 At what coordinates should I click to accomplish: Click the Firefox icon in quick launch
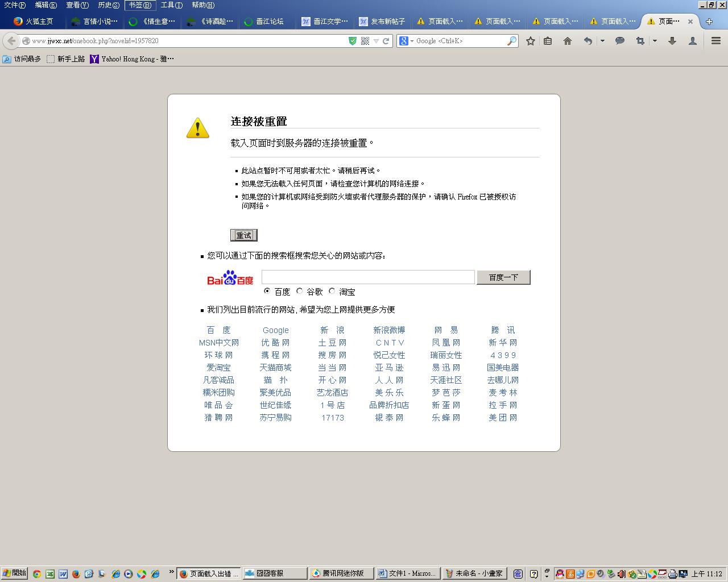pos(76,574)
